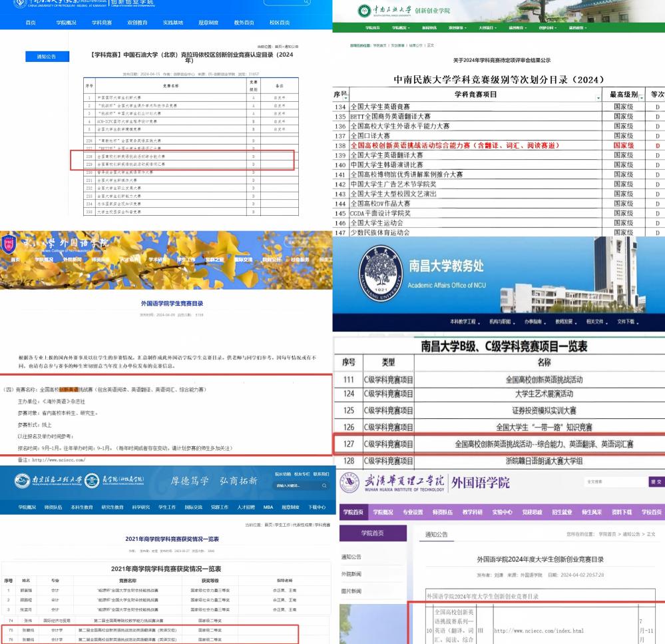The width and height of the screenshot is (665, 644).
Task: Select row 全国口译大赛
Action: 499,136
